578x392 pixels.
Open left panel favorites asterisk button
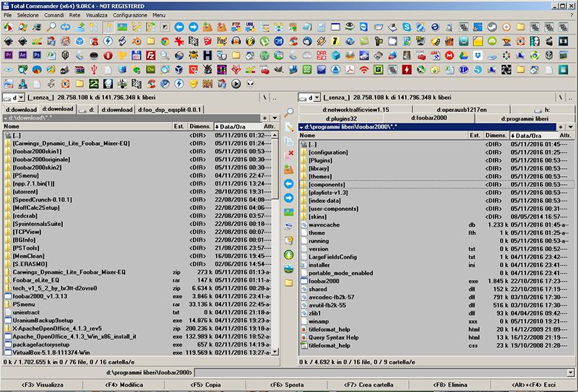264,118
